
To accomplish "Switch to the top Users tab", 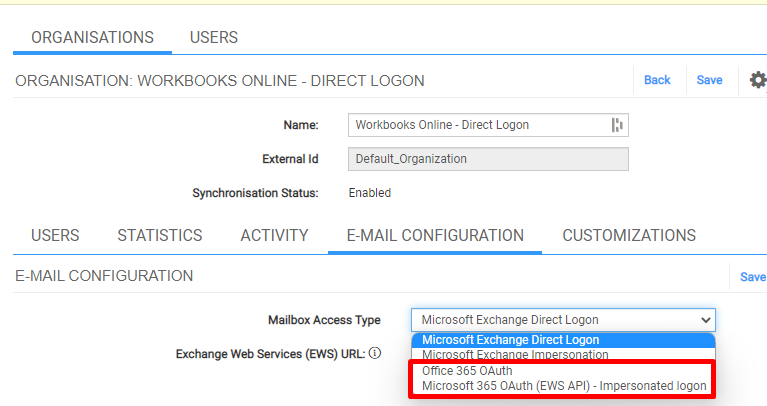I will [x=214, y=37].
